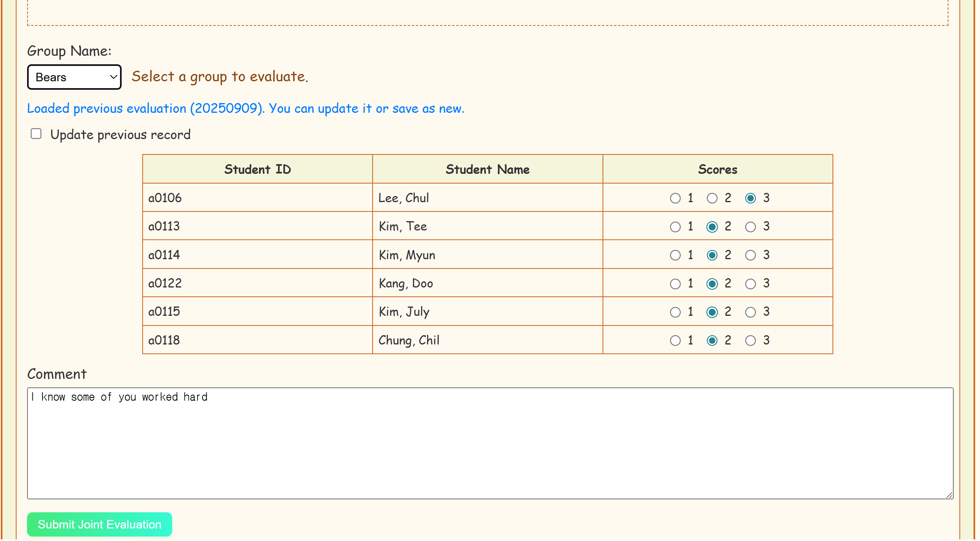Image resolution: width=980 pixels, height=541 pixels.
Task: Click inside the Comment text area
Action: tap(490, 444)
